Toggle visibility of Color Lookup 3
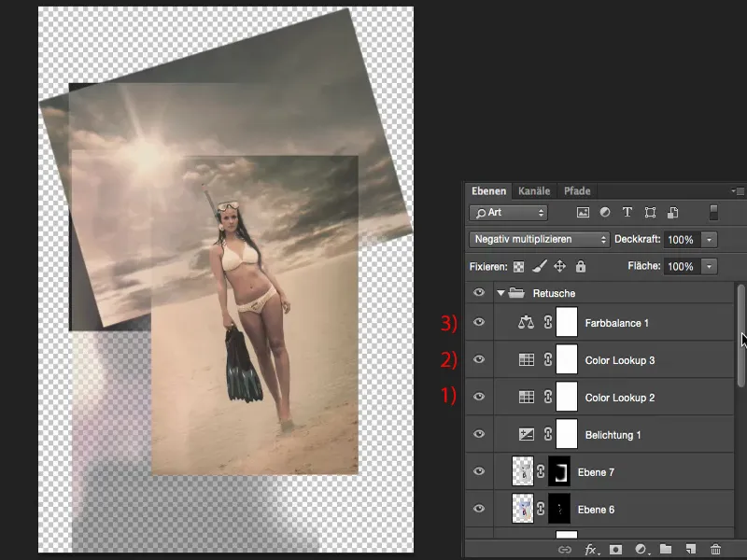 479,360
